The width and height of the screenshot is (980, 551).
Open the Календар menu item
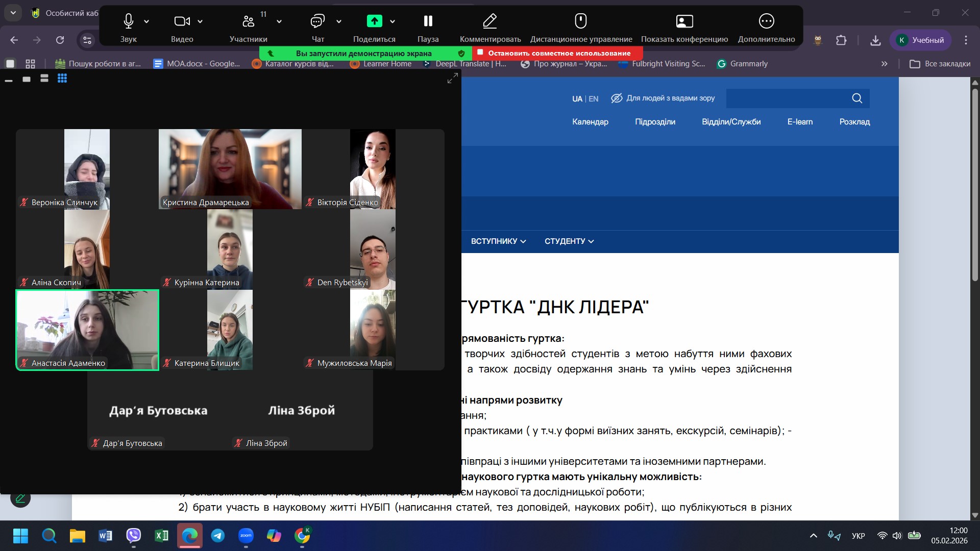tap(590, 122)
